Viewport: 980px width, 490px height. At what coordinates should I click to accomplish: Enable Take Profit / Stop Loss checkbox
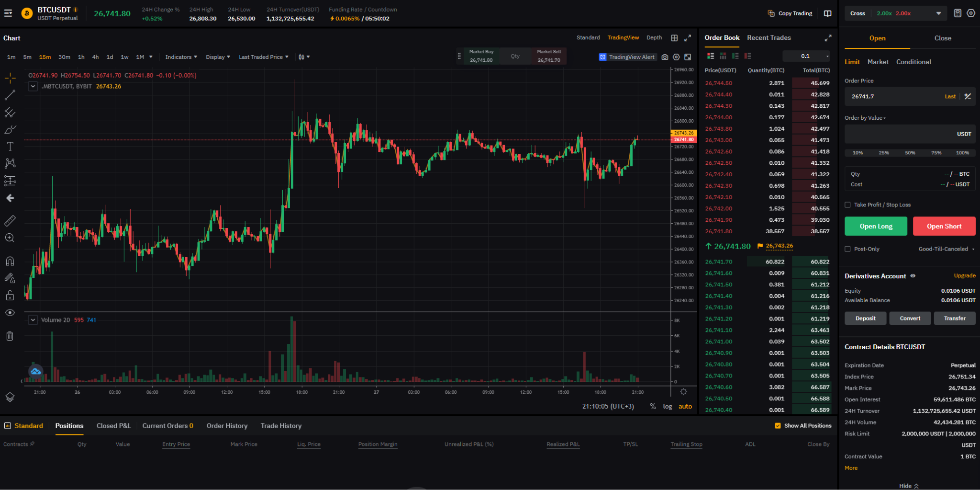tap(847, 205)
